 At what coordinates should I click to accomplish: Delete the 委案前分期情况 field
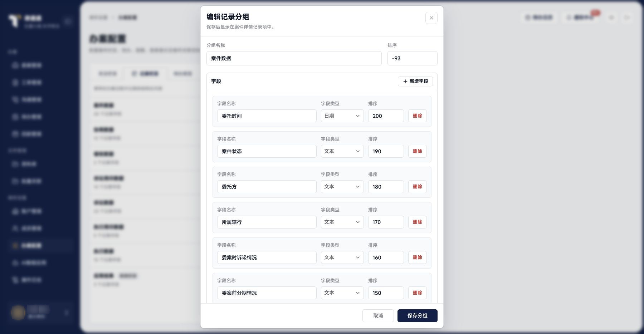point(417,293)
